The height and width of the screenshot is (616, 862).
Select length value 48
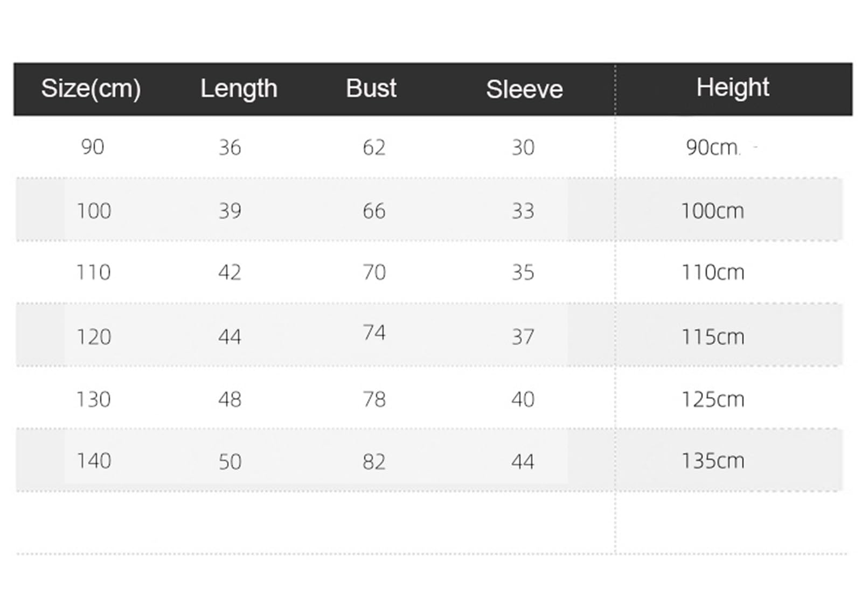[x=230, y=400]
